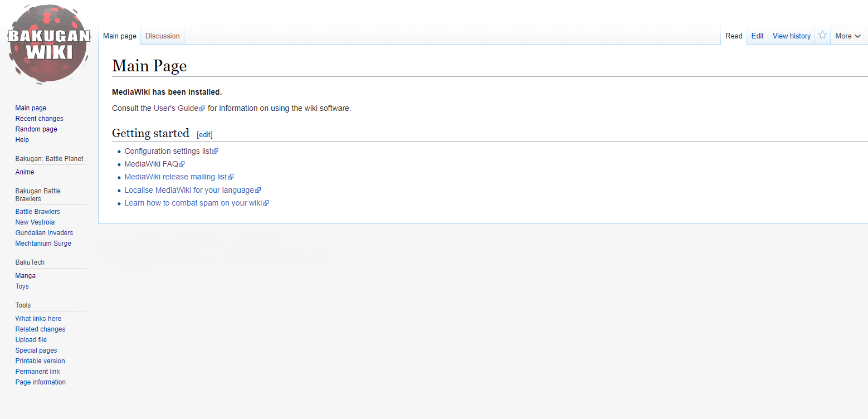Open Mechtanium Surge in sidebar
This screenshot has height=419, width=868.
[43, 243]
